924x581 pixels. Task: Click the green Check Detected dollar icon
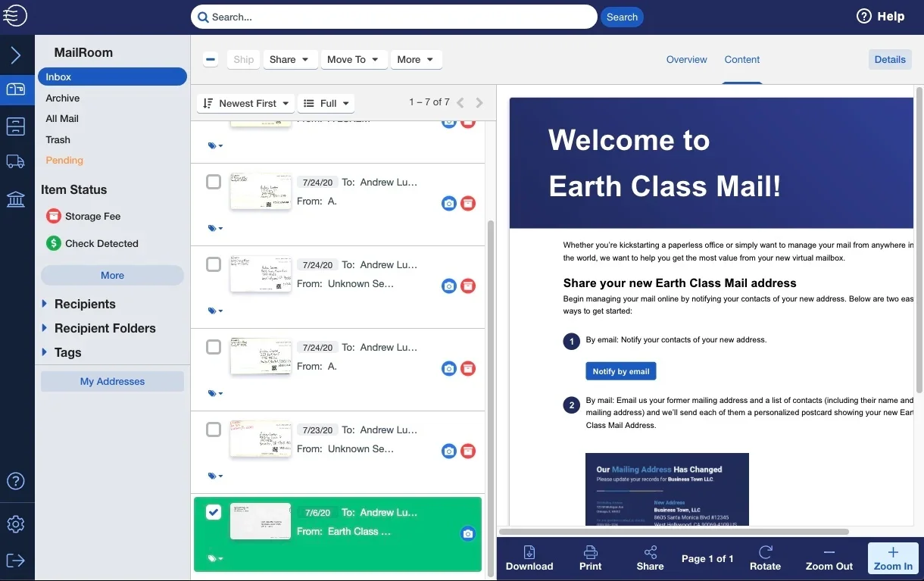pyautogui.click(x=53, y=243)
